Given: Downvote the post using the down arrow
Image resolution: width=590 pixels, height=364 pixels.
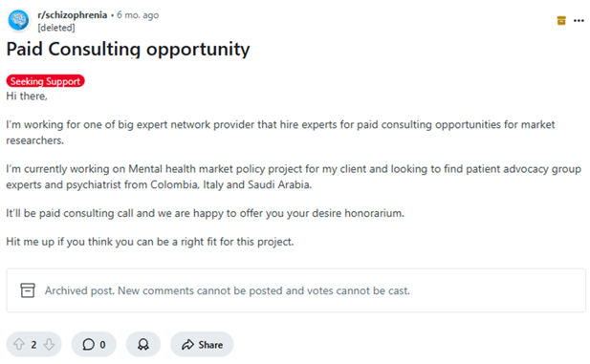Looking at the screenshot, I should (49, 344).
